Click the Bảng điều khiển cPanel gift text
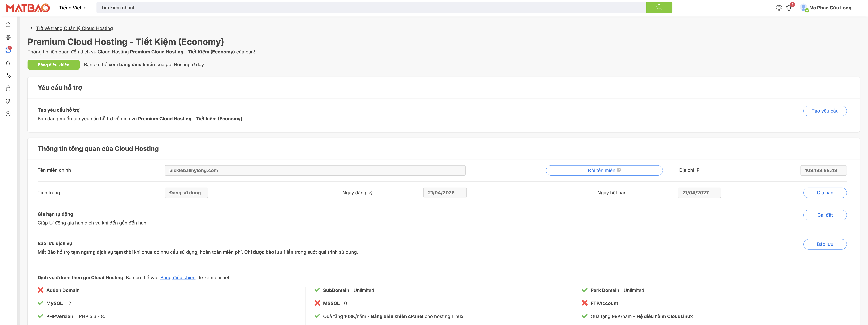This screenshot has height=325, width=868. [x=397, y=317]
